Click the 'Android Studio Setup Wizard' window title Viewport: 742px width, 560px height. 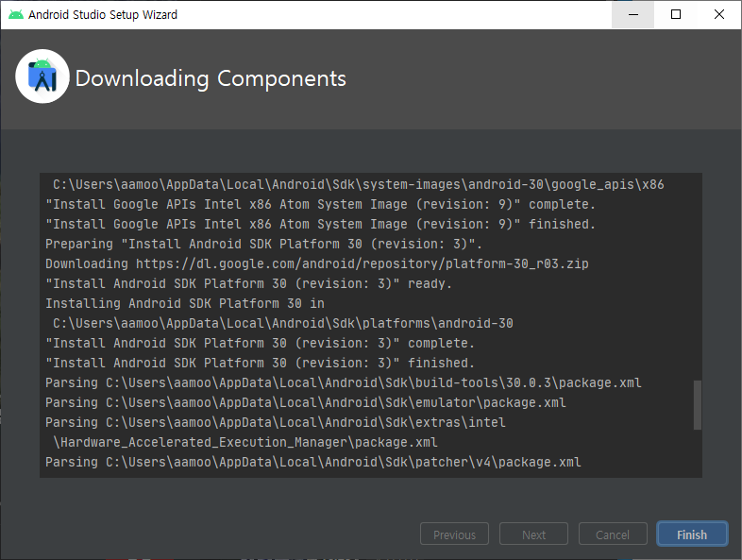pyautogui.click(x=103, y=15)
